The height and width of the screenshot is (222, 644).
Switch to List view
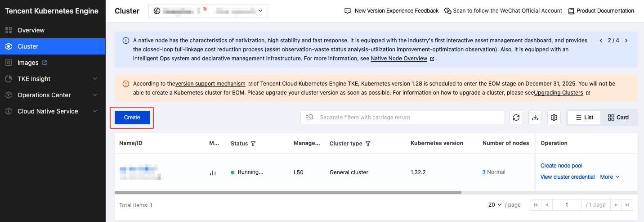(585, 118)
